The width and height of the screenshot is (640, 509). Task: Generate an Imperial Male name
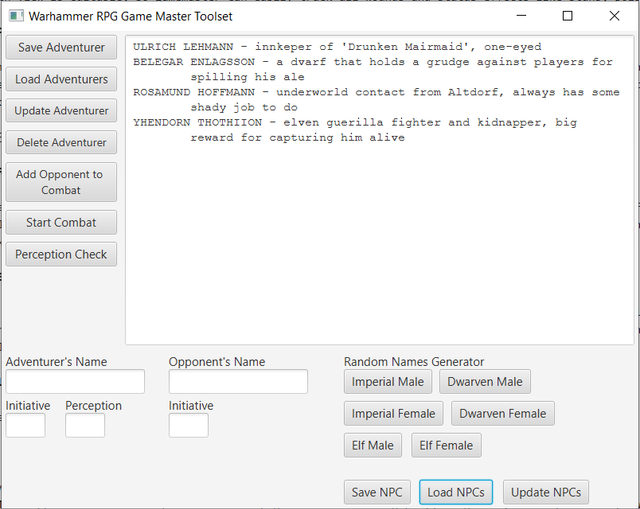point(388,382)
